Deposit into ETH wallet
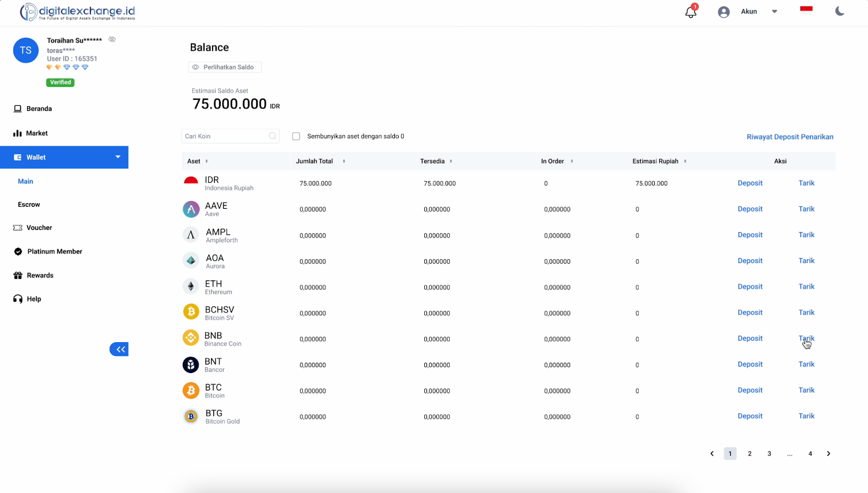Screen dimensions: 868x493 750,286
